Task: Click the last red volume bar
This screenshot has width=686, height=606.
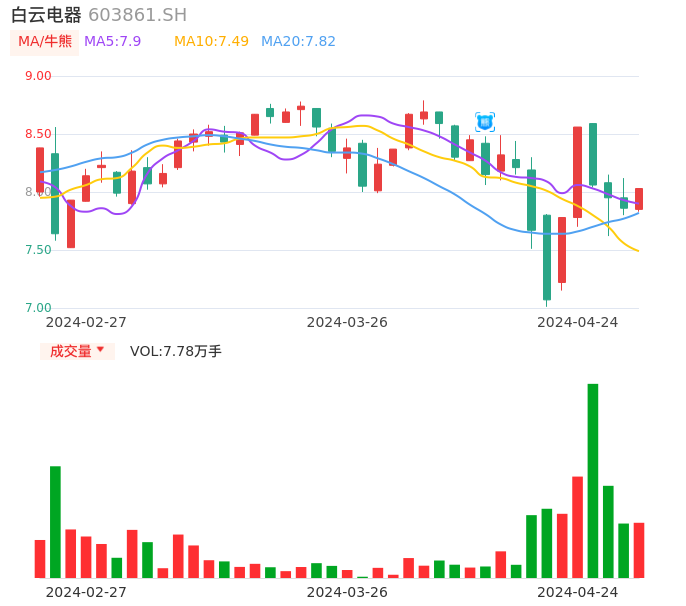Action: (639, 550)
